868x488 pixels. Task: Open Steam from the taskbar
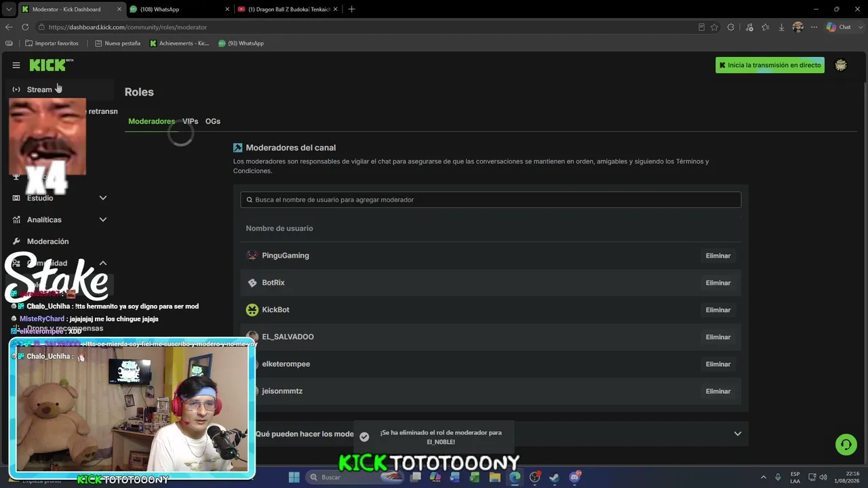click(554, 477)
